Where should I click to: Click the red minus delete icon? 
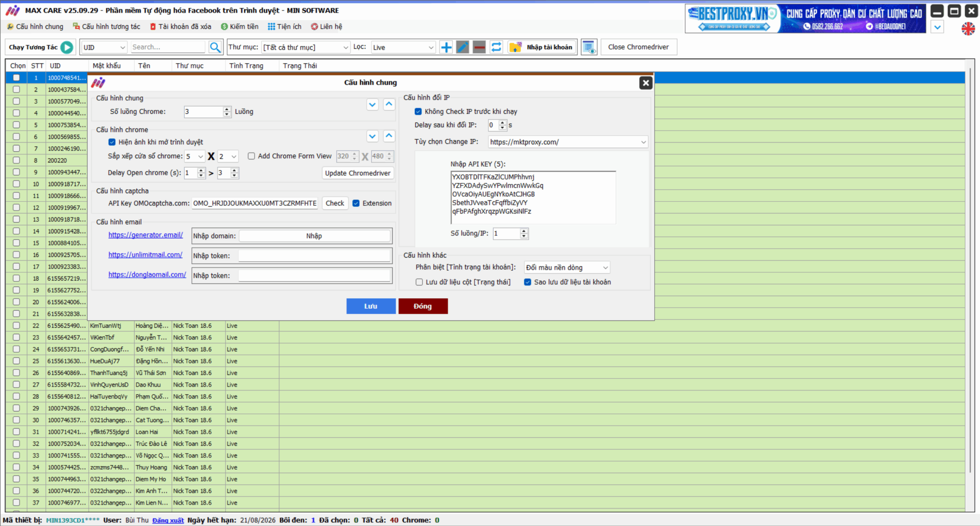tap(479, 47)
